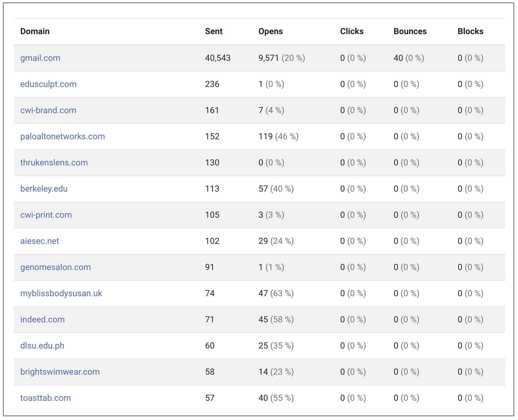This screenshot has width=518, height=420.
Task: Select the 57 (40 %) opens cell
Action: 276,189
